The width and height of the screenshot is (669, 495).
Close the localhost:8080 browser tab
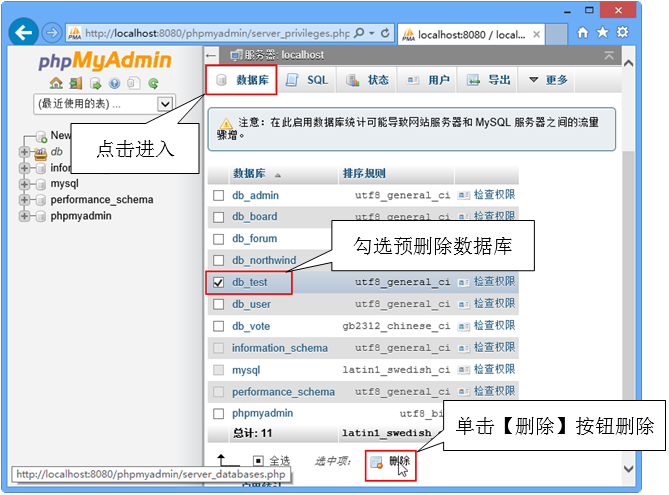click(537, 34)
